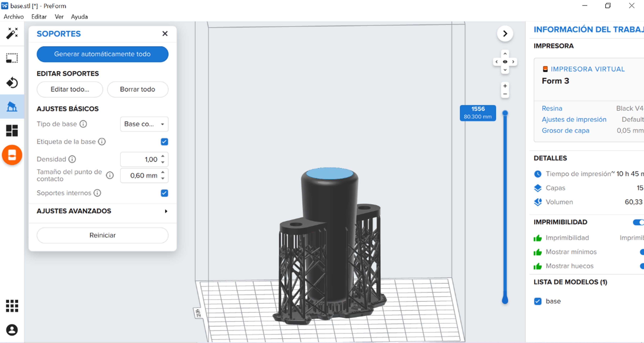Click info icon for Tamaño del punto de contacto
Screen dimensions: 644x343
[110, 176]
